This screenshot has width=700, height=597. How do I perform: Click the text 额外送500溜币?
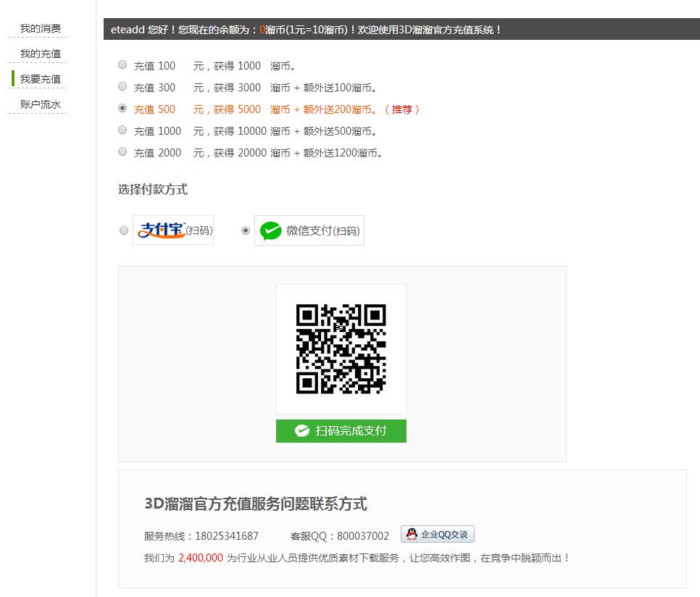click(338, 131)
